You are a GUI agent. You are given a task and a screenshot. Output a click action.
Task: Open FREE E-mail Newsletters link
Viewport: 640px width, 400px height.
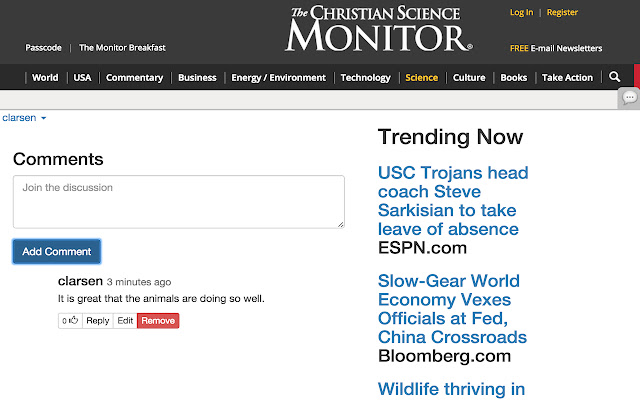(556, 48)
